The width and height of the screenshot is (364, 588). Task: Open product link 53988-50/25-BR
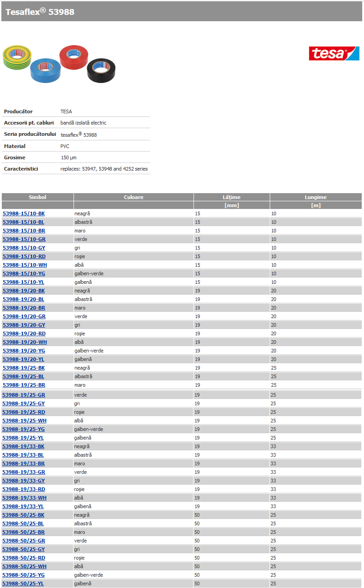[x=24, y=532]
